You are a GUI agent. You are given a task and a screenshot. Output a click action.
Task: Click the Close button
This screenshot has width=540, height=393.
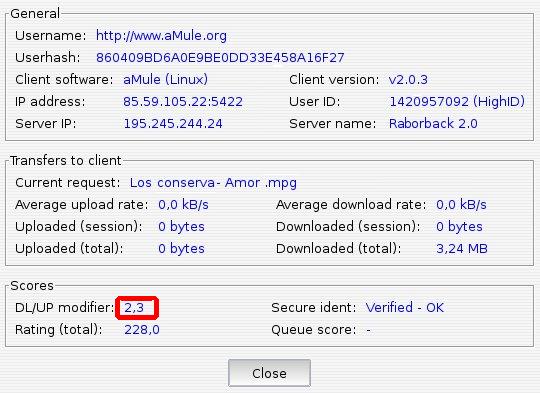[269, 373]
